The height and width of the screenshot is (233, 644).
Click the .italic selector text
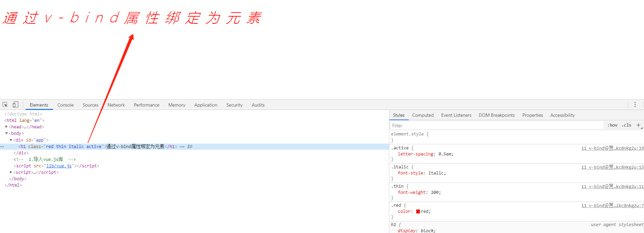[400, 167]
